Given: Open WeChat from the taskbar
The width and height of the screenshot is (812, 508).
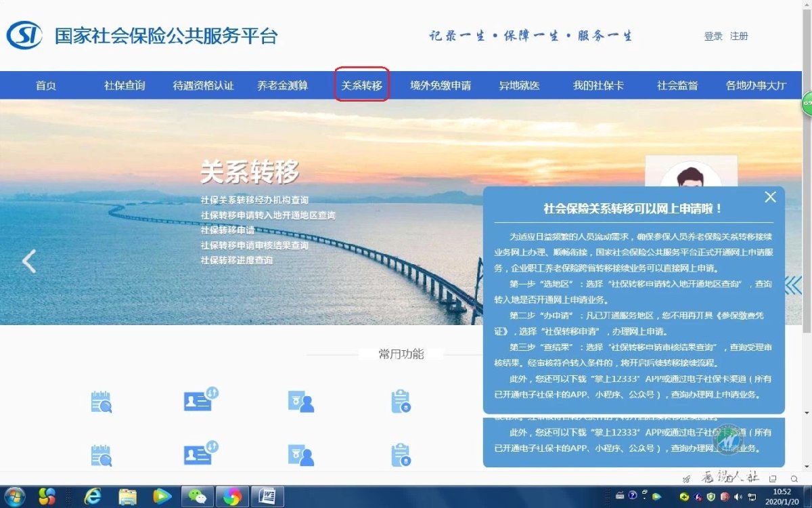Looking at the screenshot, I should click(x=198, y=496).
